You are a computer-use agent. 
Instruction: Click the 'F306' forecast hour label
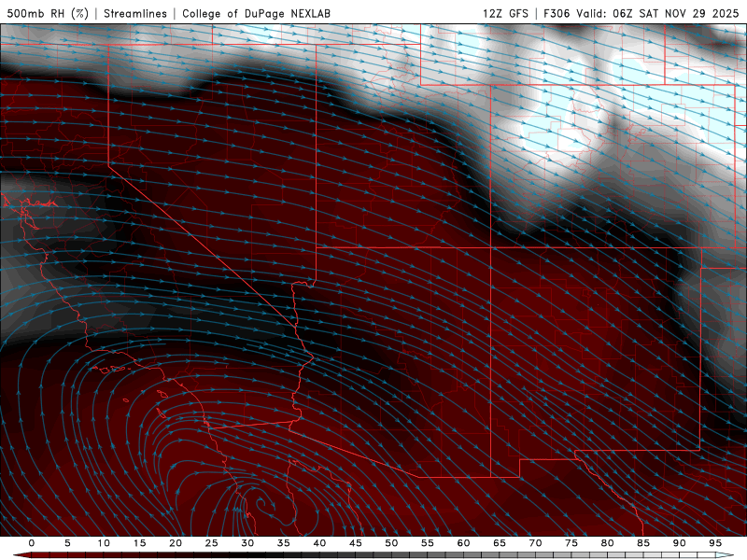tap(557, 13)
